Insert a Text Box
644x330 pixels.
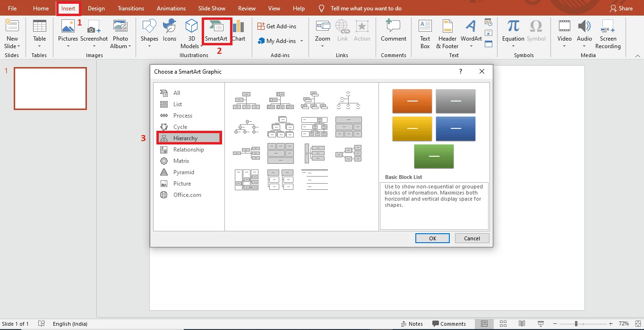pos(424,33)
